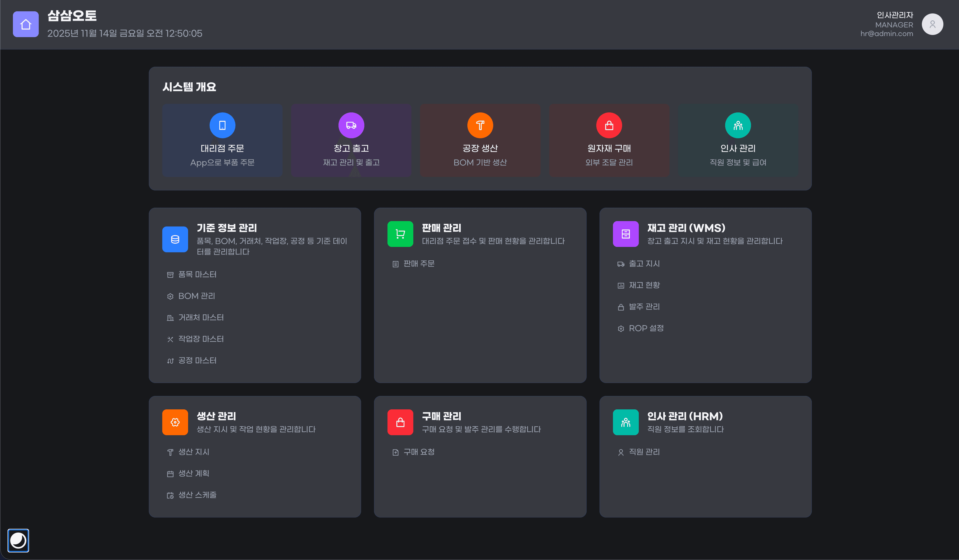Screen dimensions: 959x560
Task: Click the 원자재 구매 red bag icon
Action: 609,125
